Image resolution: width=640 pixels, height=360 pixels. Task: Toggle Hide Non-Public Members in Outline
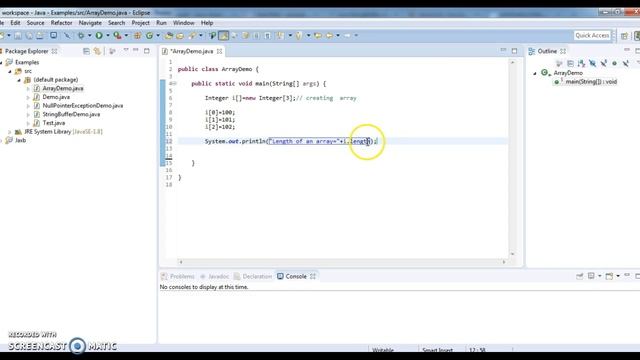click(614, 63)
